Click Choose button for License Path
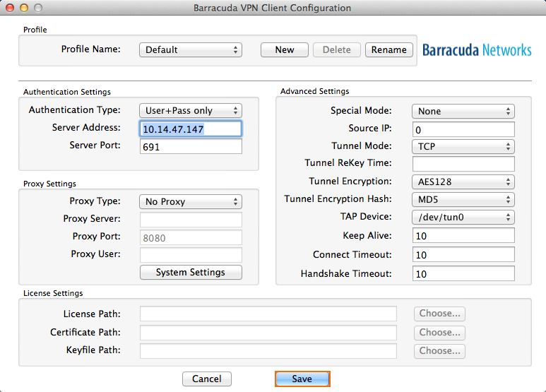Image resolution: width=546 pixels, height=392 pixels. click(x=439, y=314)
